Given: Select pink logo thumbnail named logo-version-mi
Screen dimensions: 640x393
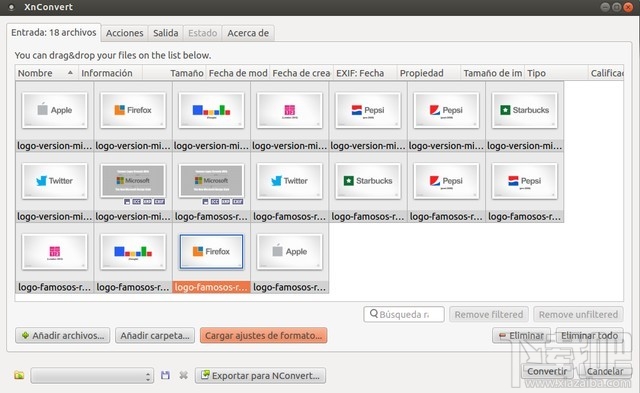Looking at the screenshot, I should point(290,110).
